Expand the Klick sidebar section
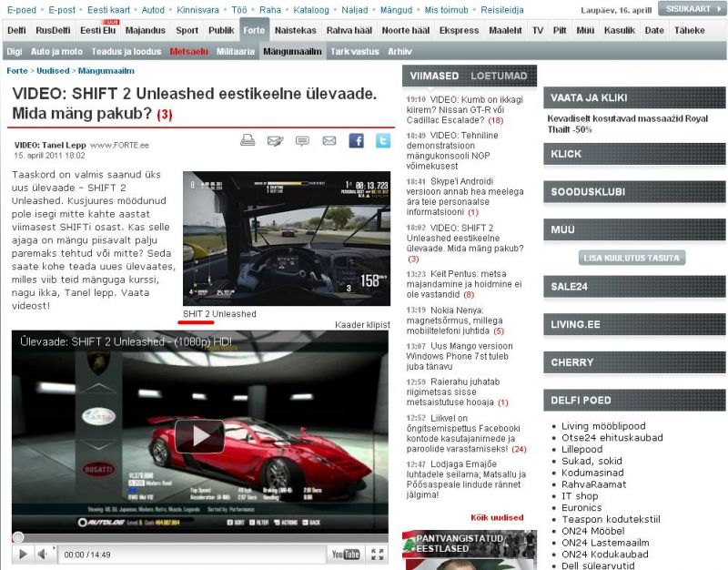 (x=634, y=154)
